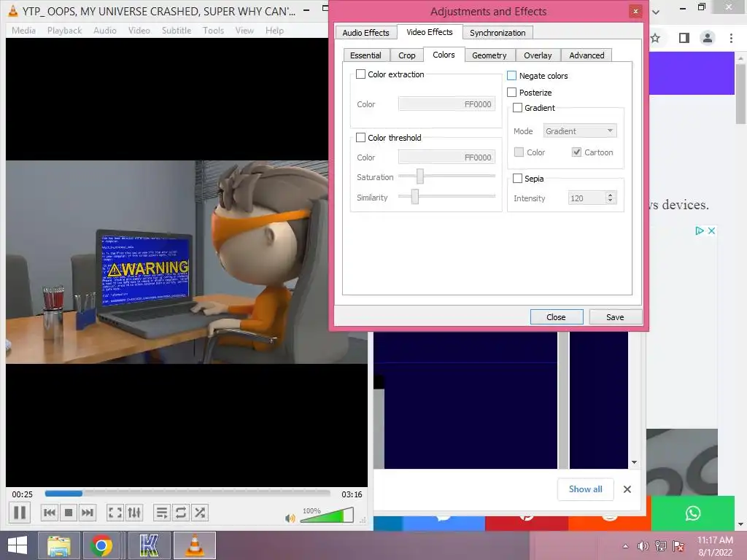747x560 pixels.
Task: Toggle Chrome side panel icon
Action: [x=684, y=38]
